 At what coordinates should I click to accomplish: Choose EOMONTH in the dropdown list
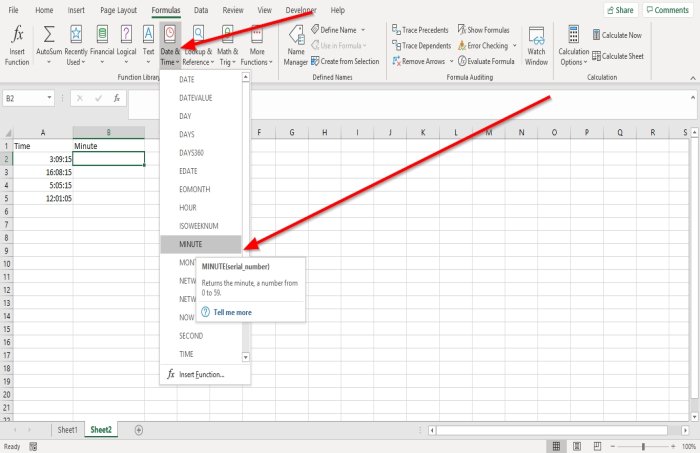click(201, 189)
